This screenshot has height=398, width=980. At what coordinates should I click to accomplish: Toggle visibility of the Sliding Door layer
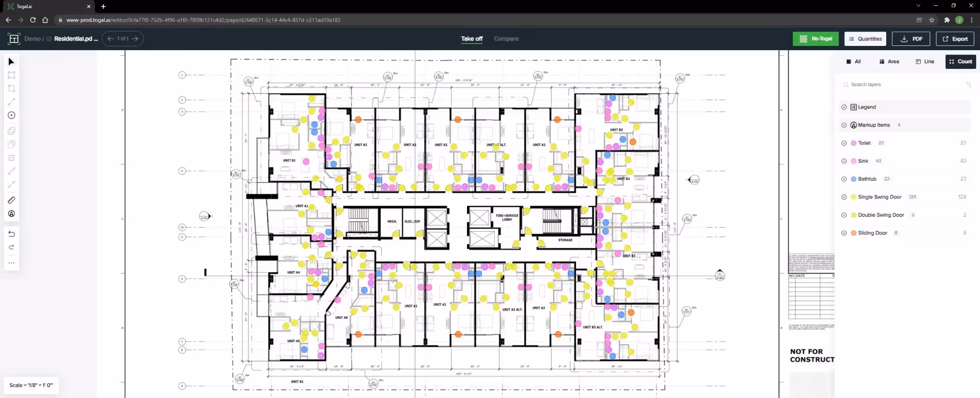click(844, 233)
